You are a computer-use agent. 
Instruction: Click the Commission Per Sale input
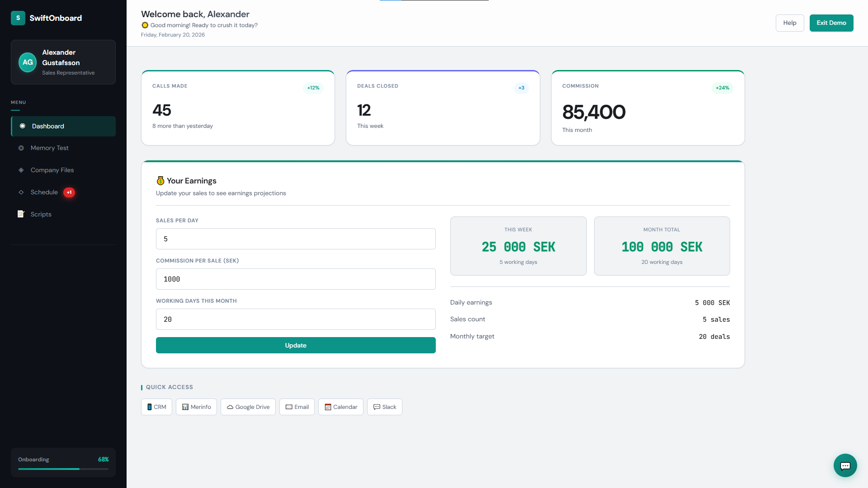(x=296, y=279)
